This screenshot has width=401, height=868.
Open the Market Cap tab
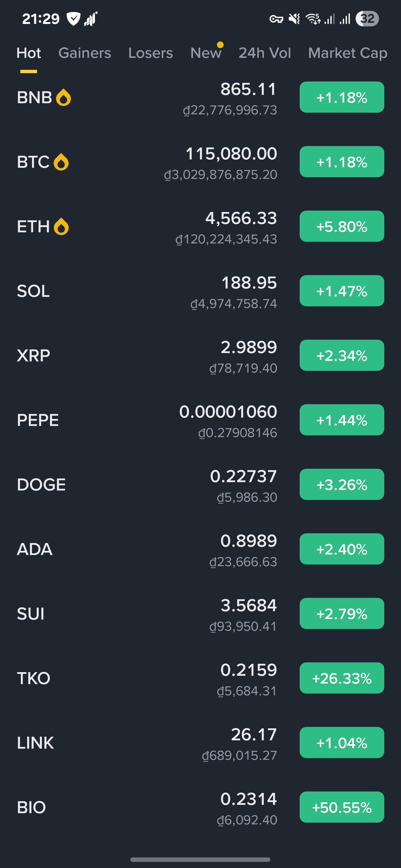(x=347, y=53)
